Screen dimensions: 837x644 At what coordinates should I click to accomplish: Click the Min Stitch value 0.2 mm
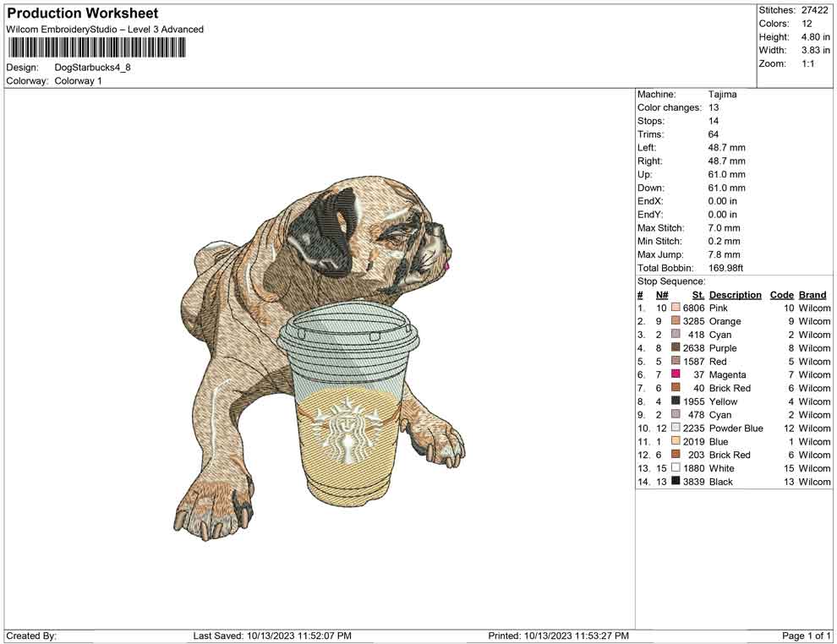[724, 241]
